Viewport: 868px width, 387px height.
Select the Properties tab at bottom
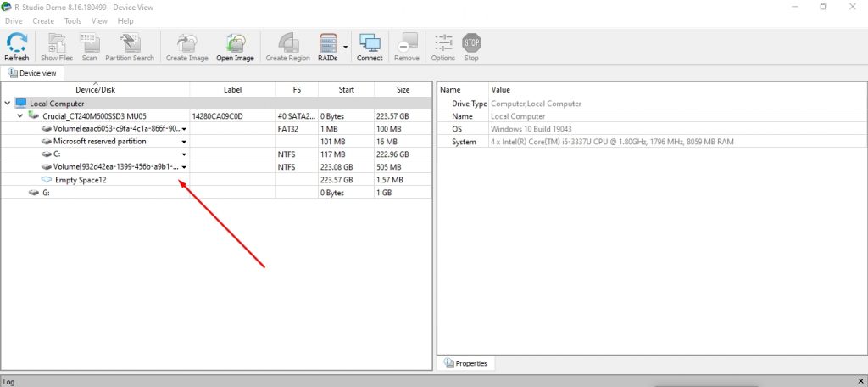(466, 363)
